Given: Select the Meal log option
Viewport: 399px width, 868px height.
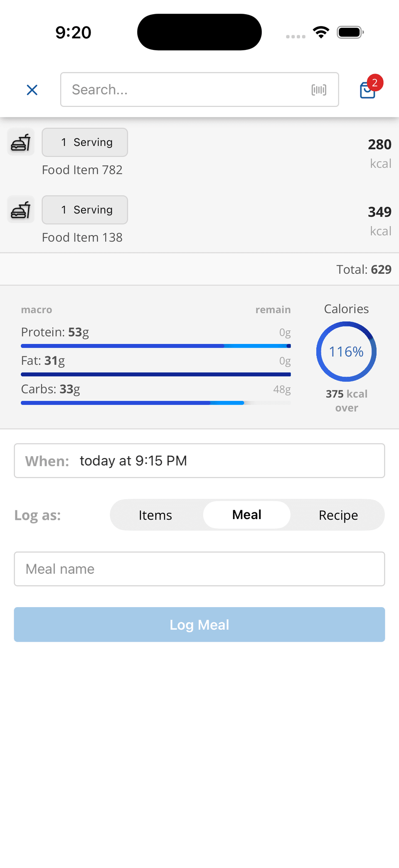Looking at the screenshot, I should (247, 515).
